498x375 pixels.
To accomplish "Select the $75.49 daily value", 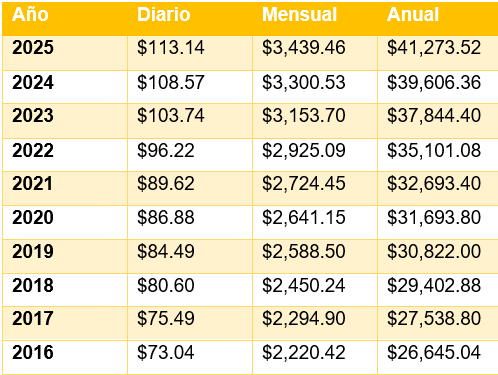I will coord(166,318).
